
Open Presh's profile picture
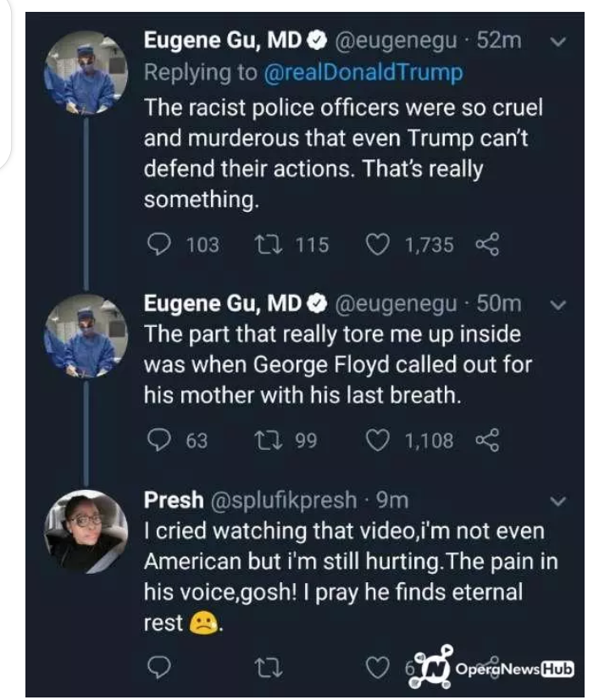click(x=86, y=531)
